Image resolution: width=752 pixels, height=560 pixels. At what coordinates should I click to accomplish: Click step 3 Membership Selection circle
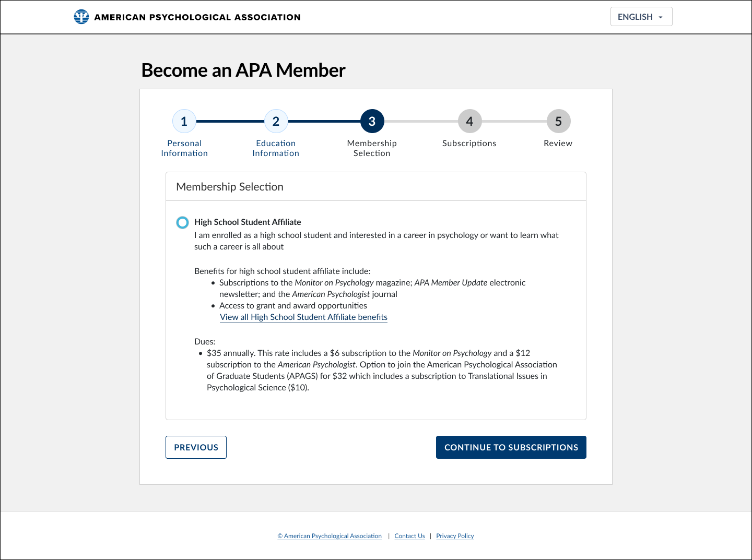372,121
